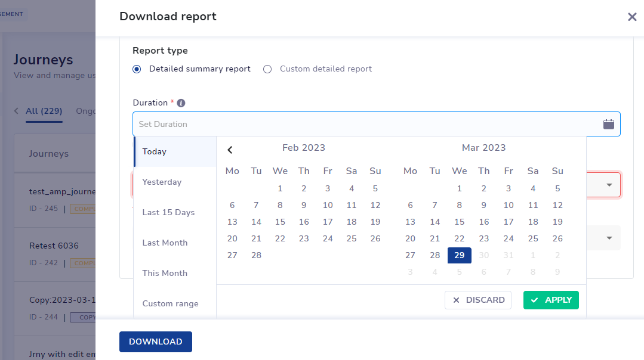
Task: Click the ID - 244 label
Action: point(44,317)
